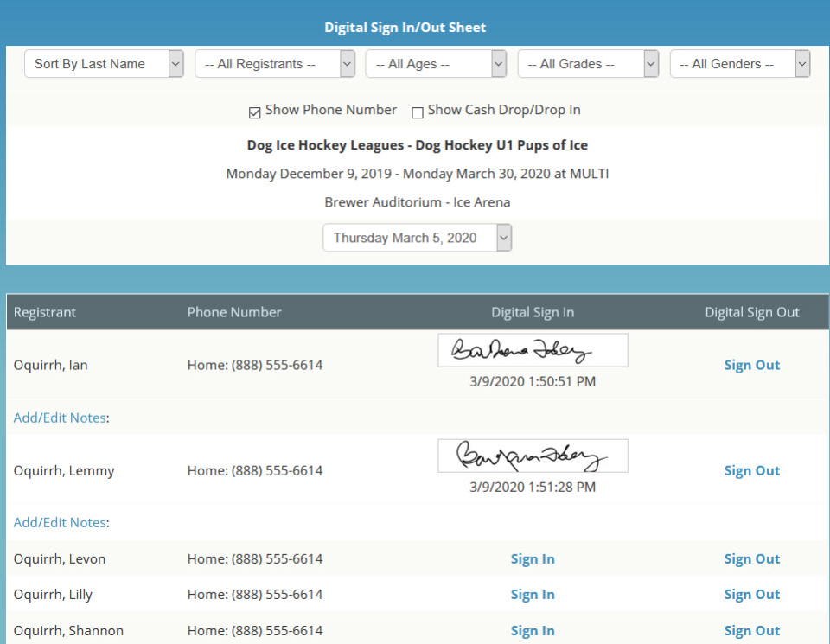Click Lemmy's digital signature image
This screenshot has width=830, height=644.
tap(532, 456)
